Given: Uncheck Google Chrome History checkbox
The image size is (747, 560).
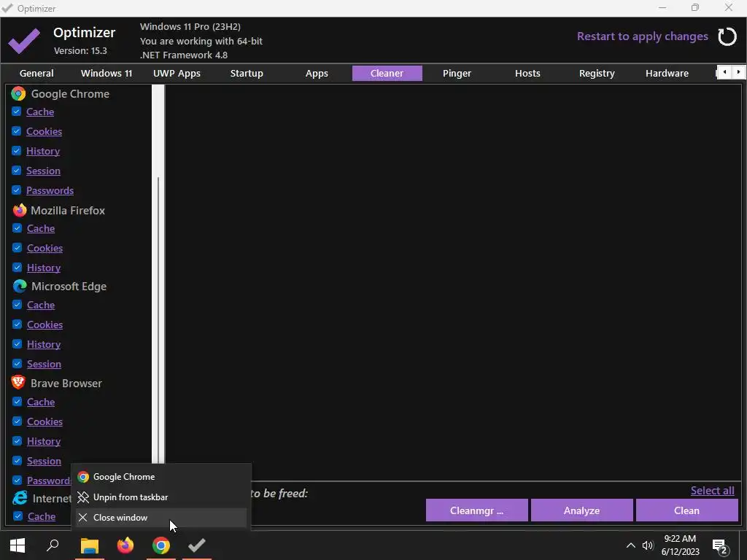Looking at the screenshot, I should click(16, 150).
